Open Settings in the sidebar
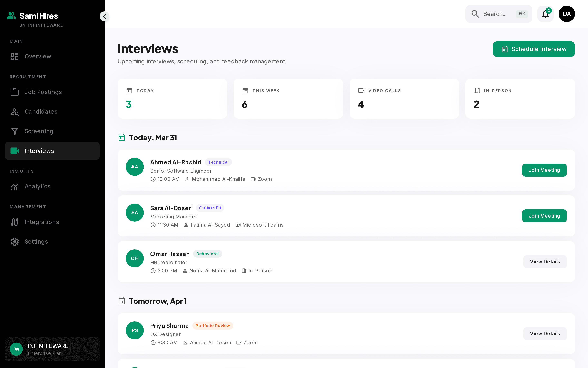 pos(52,242)
